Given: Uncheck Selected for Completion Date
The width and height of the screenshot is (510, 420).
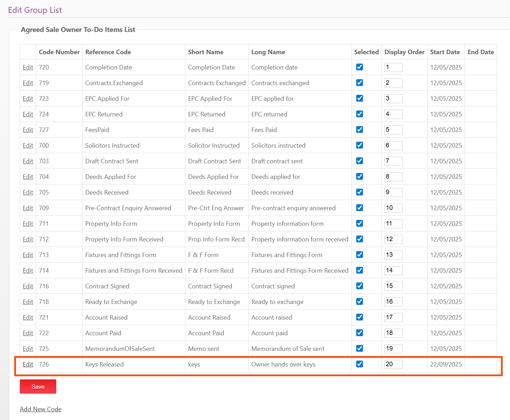Looking at the screenshot, I should 360,67.
